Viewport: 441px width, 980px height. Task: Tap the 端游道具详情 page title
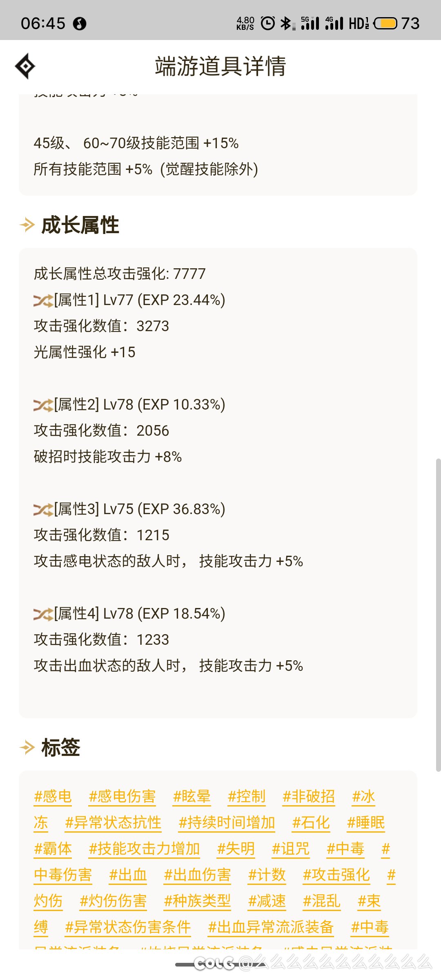(220, 66)
